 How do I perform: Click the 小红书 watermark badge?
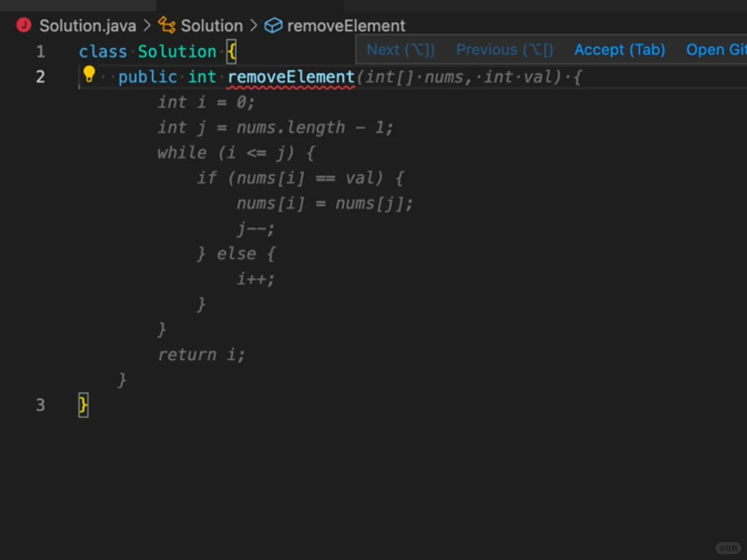(x=729, y=548)
